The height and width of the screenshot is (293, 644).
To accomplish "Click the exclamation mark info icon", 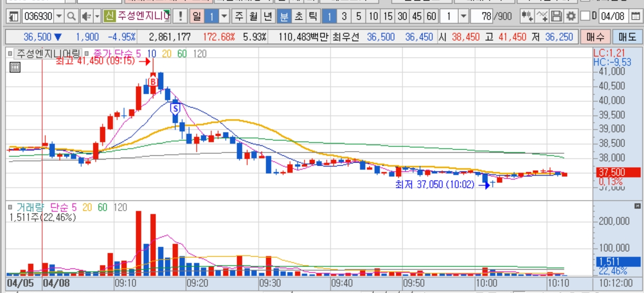I will coord(180,16).
